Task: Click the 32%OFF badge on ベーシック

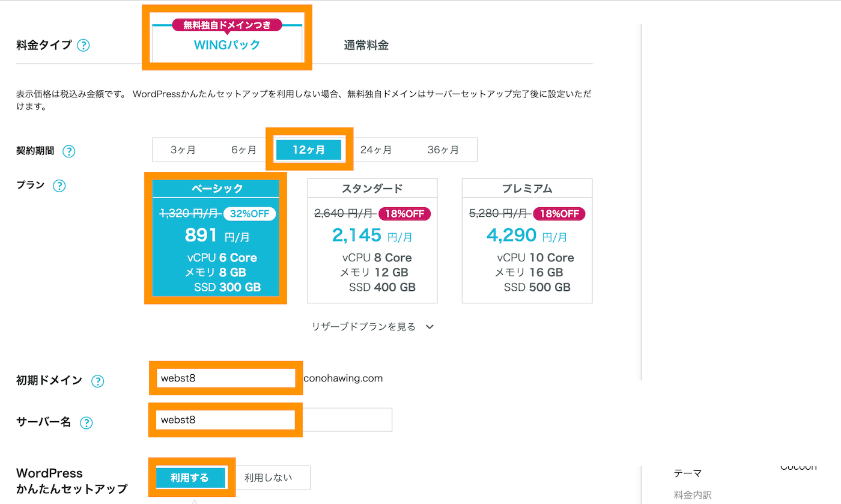Action: pyautogui.click(x=250, y=214)
